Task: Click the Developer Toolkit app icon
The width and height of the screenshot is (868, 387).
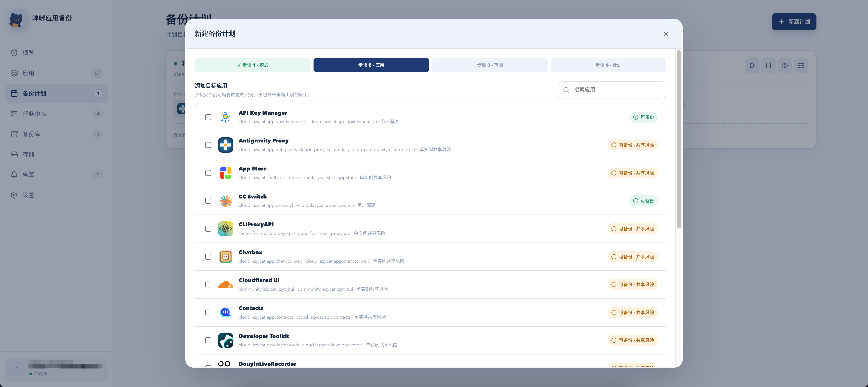Action: 225,340
